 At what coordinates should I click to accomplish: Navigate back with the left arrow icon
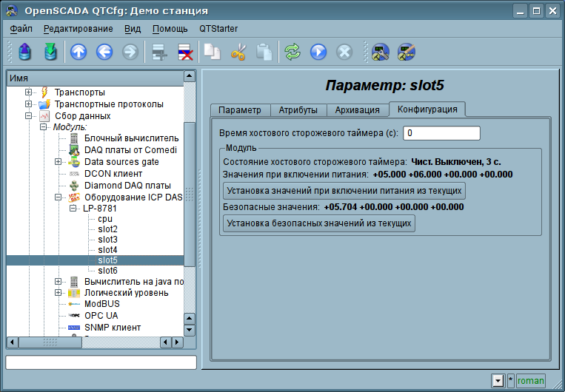(x=104, y=52)
